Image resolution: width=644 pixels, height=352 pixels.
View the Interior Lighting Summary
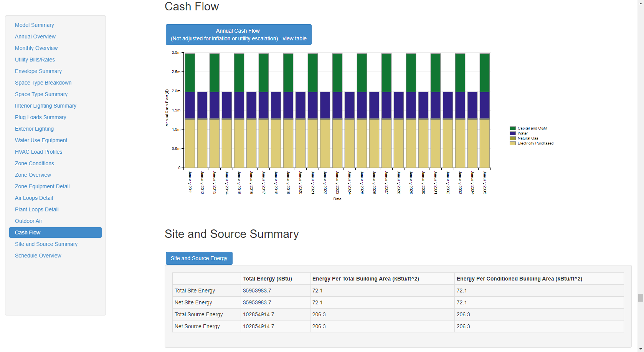pyautogui.click(x=45, y=105)
